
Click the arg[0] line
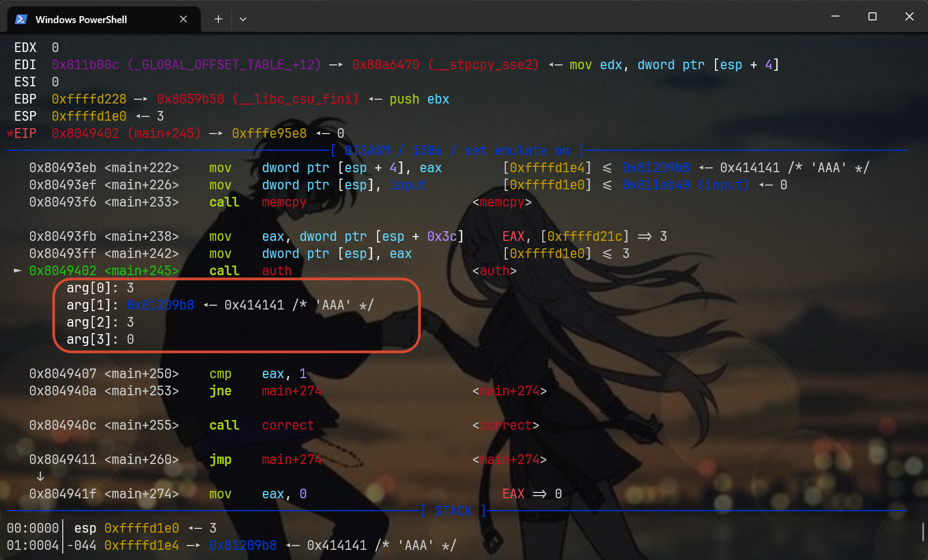(100, 288)
